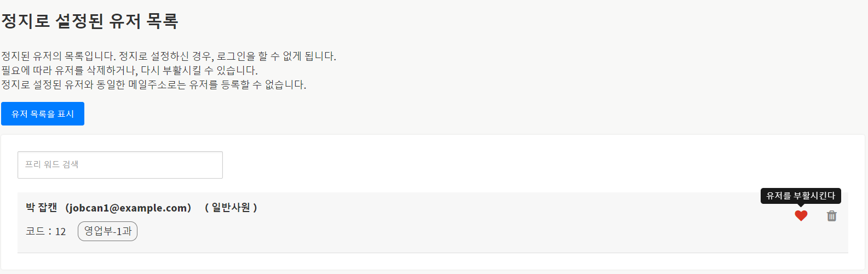Click the red heart revive-user icon
Screen dimensions: 868x274
pos(801,216)
